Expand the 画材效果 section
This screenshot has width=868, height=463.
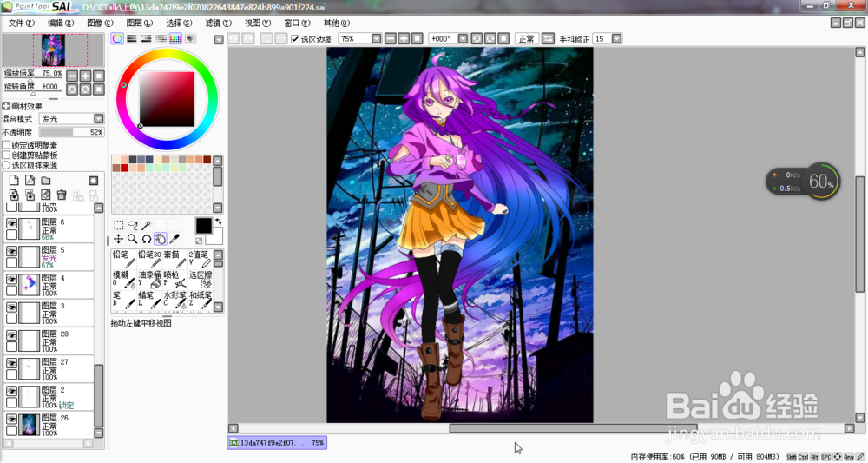tap(6, 106)
